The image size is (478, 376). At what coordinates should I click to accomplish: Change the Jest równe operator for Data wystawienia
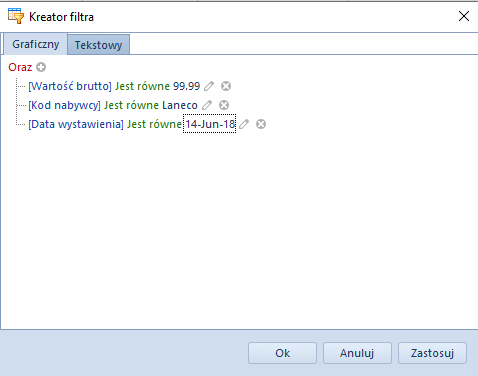(154, 124)
